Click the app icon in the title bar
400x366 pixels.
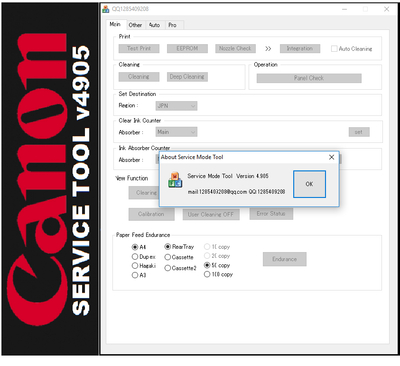[x=106, y=9]
